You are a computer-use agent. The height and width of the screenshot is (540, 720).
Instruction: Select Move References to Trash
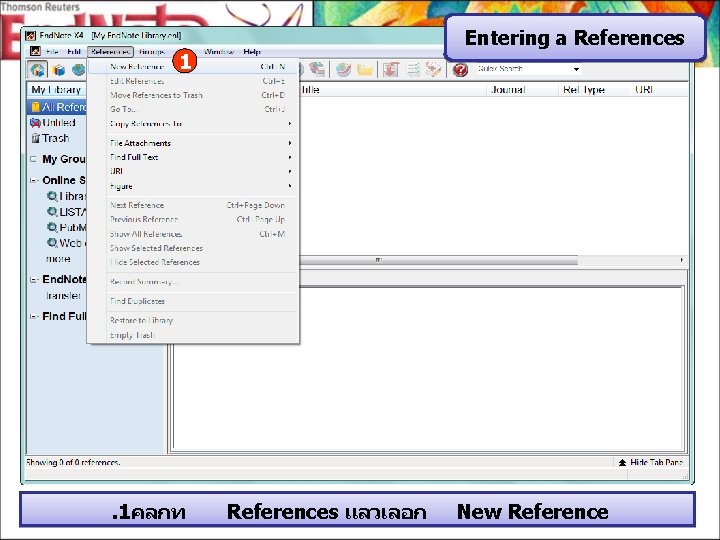coord(193,95)
